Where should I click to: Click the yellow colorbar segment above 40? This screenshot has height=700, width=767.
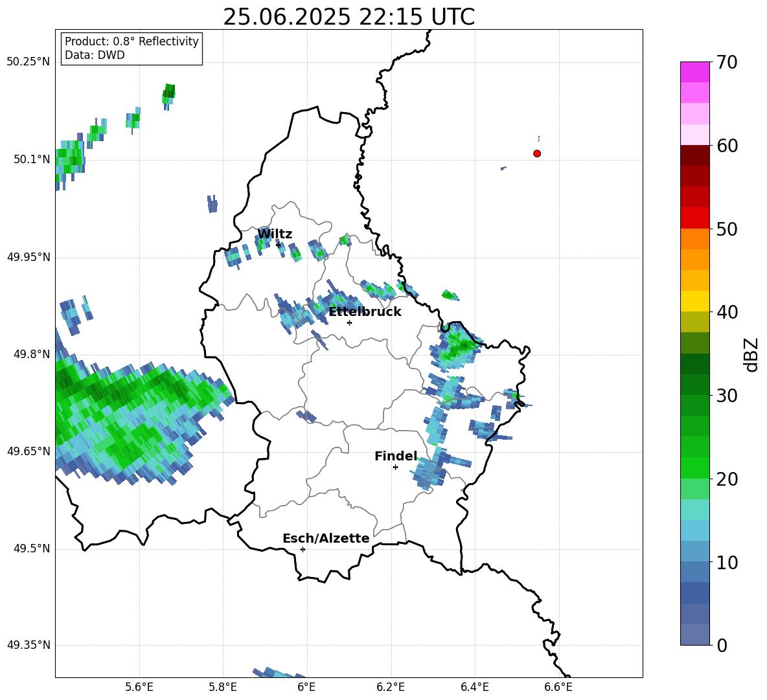pos(695,301)
